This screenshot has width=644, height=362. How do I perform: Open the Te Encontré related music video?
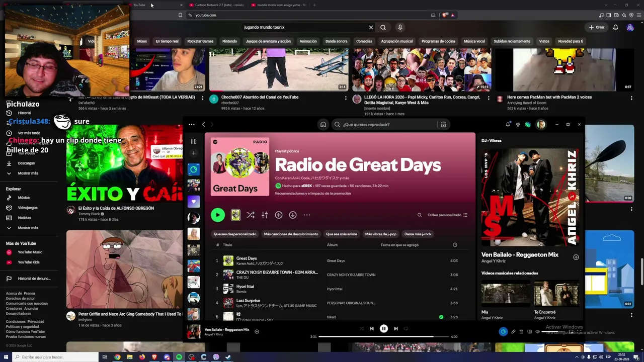[556, 294]
